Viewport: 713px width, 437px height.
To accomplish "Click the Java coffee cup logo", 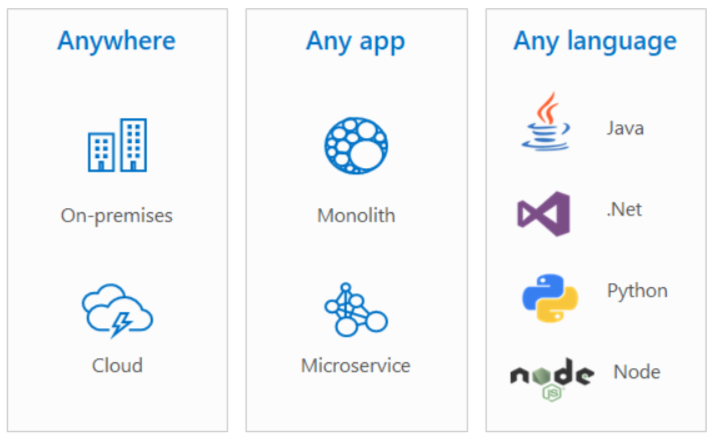I will coord(546,121).
